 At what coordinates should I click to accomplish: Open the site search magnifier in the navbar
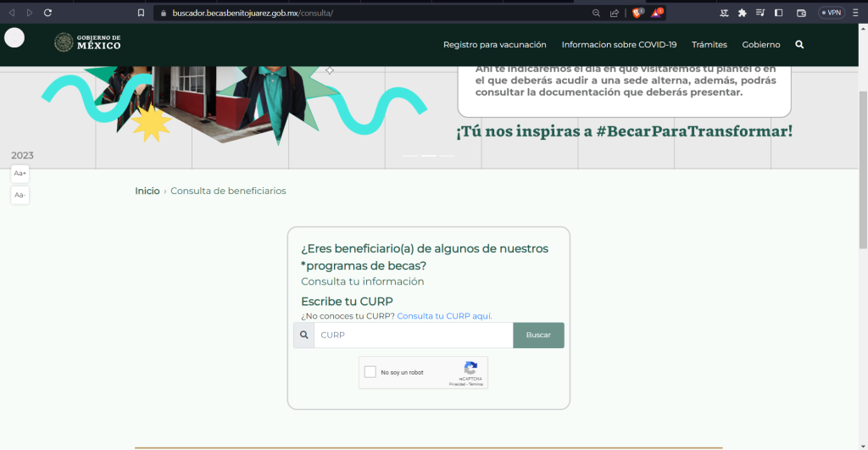tap(799, 44)
